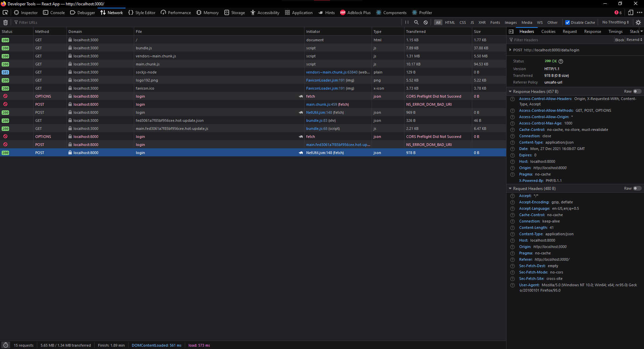Switch to the Request details tab
This screenshot has height=349, width=644.
(570, 32)
